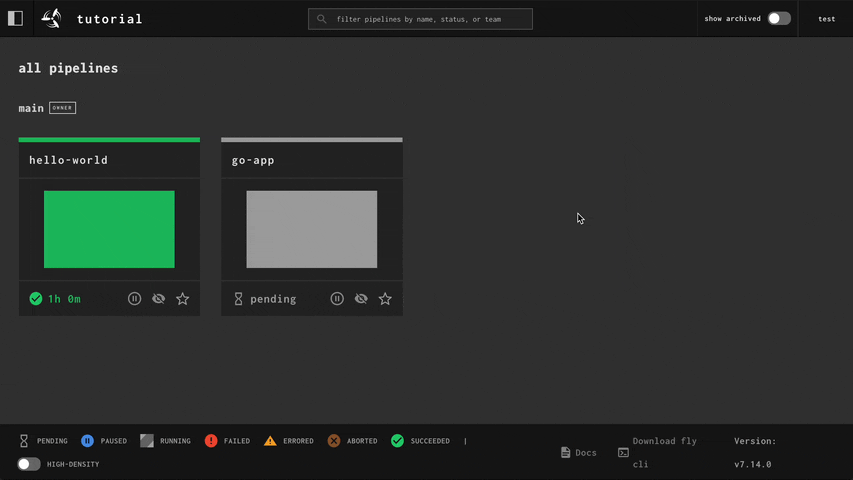Click the Docs document icon
This screenshot has height=480, width=853.
coord(566,453)
